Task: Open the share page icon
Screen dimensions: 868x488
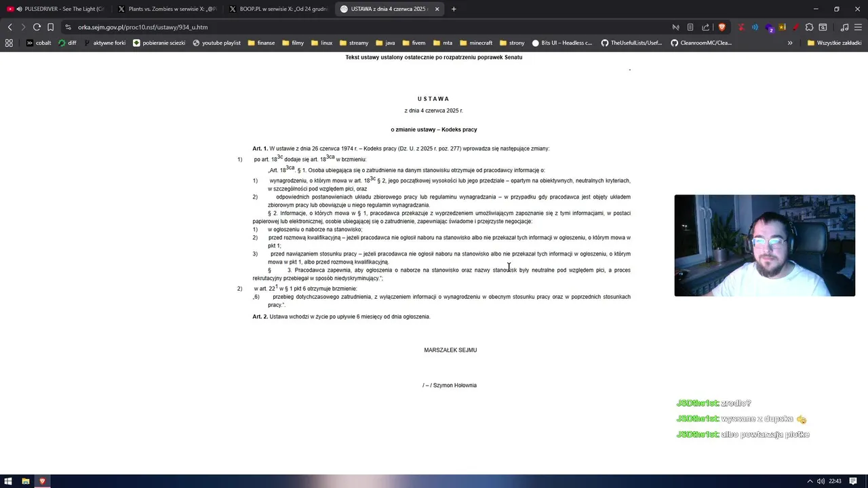Action: [705, 27]
